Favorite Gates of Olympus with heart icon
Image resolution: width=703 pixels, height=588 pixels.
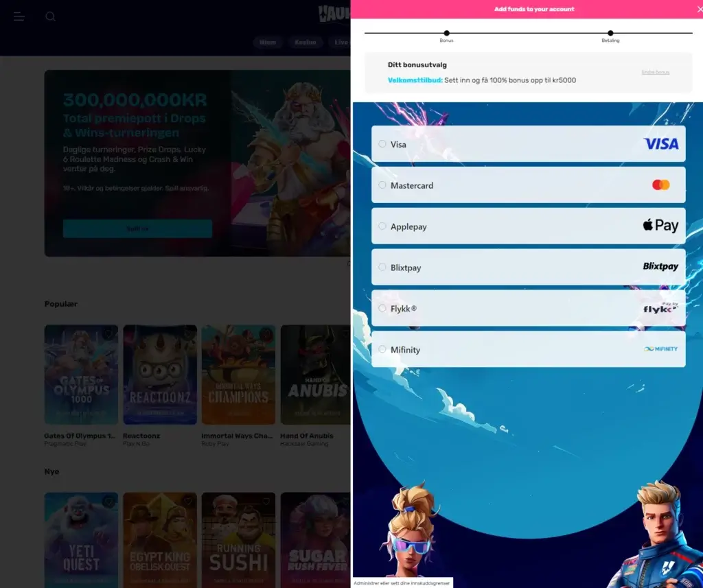click(108, 334)
